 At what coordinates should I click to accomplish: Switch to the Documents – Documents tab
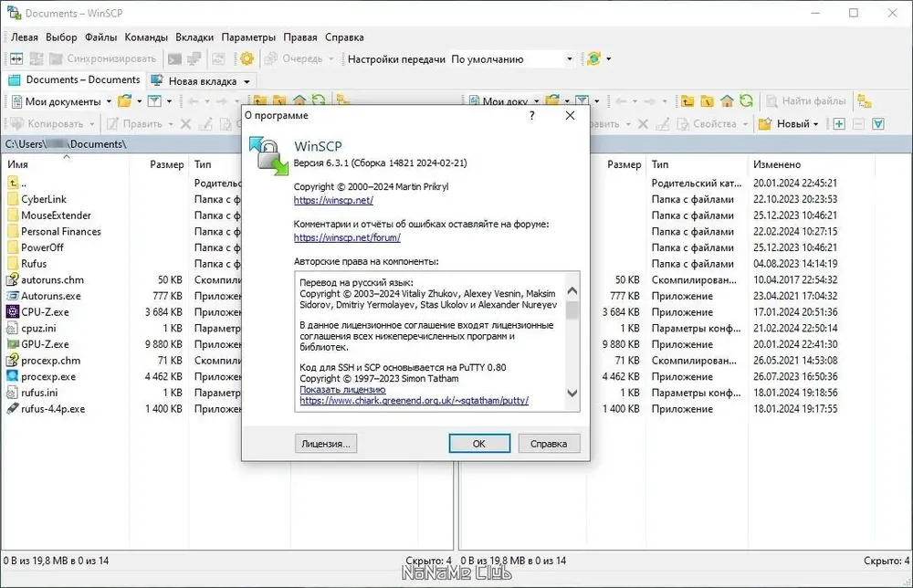[x=74, y=80]
